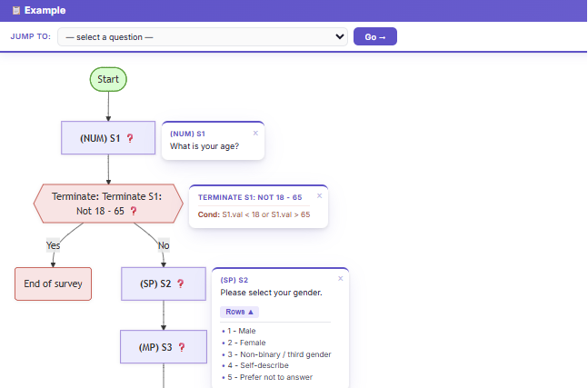Close the Terminate S1: Not 18 - 65 card
Image resolution: width=588 pixels, height=388 pixels.
tap(319, 195)
